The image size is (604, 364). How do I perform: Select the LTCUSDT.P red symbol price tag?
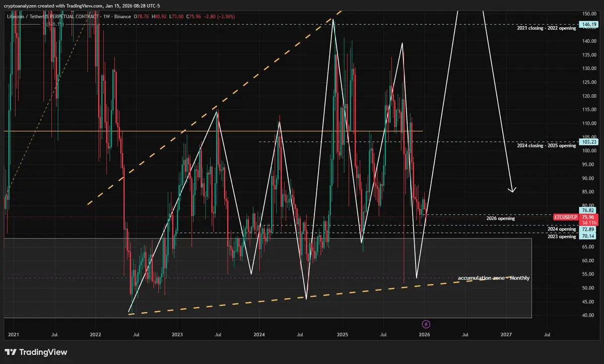point(566,217)
